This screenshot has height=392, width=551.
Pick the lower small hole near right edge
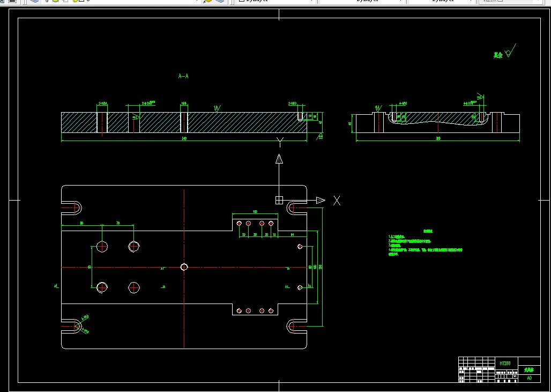pyautogui.click(x=300, y=287)
